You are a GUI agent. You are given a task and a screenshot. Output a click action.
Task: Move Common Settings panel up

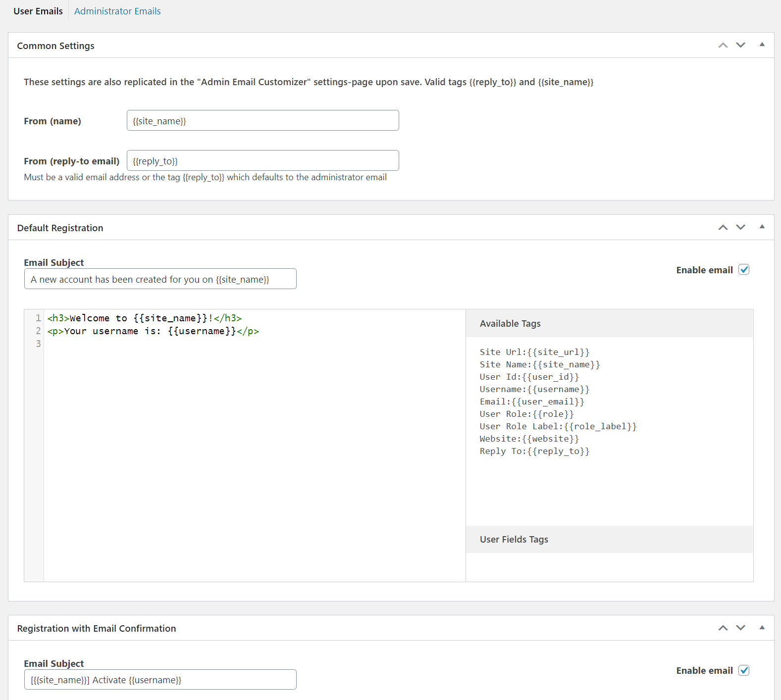[x=723, y=45]
